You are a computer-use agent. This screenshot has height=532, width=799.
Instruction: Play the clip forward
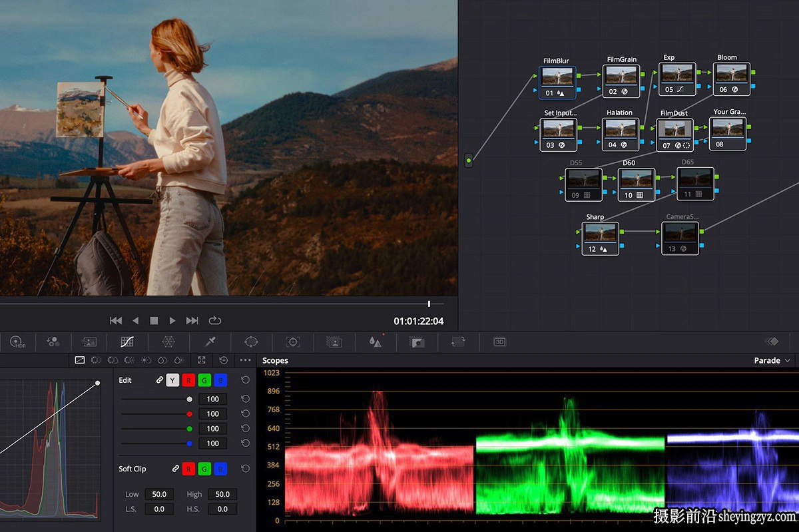pyautogui.click(x=172, y=321)
